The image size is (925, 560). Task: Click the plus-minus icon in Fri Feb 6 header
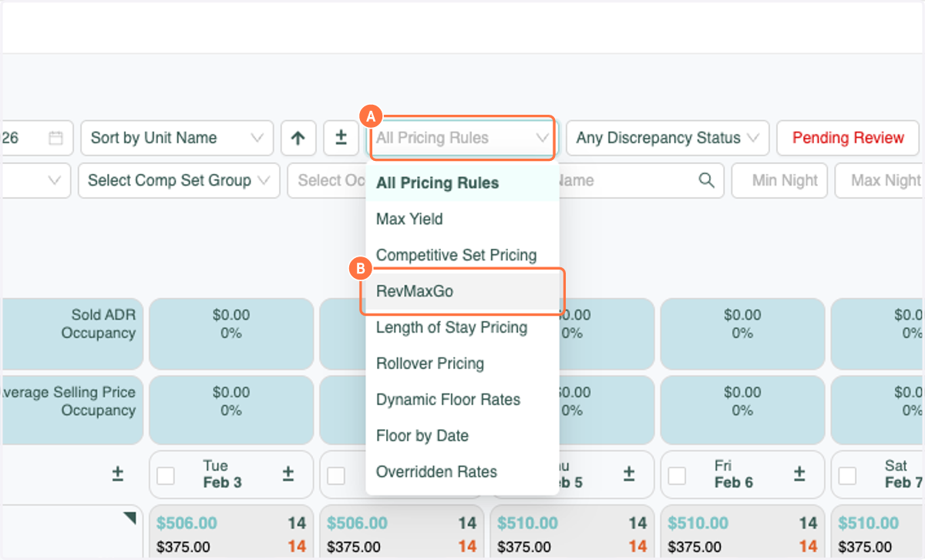[799, 474]
